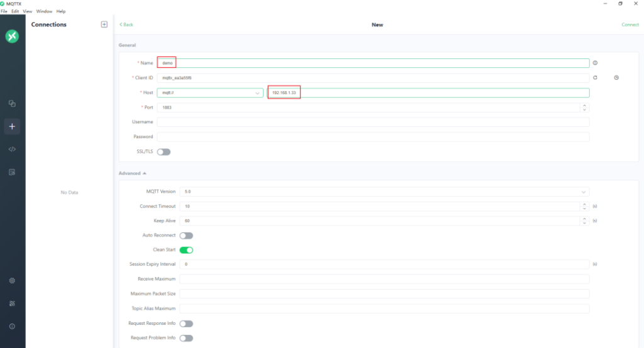Click the Client ID input field
The image size is (644, 348).
pos(373,77)
